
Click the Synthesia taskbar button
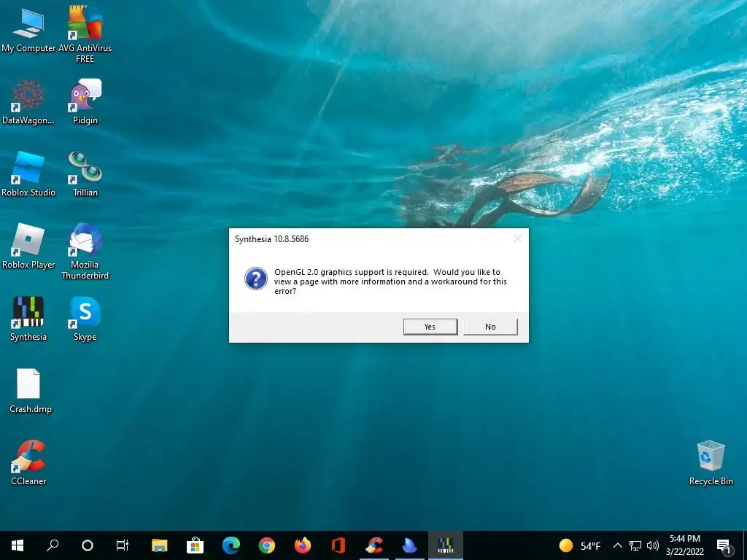(446, 545)
